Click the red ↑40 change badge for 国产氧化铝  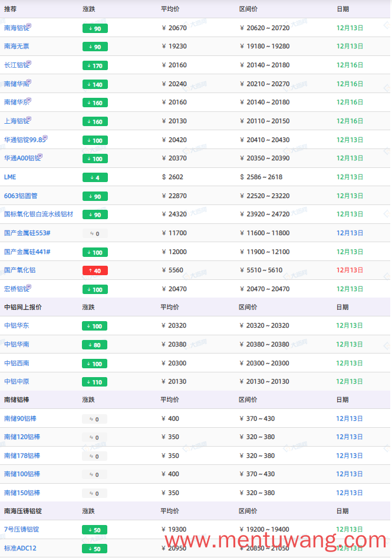pos(95,271)
